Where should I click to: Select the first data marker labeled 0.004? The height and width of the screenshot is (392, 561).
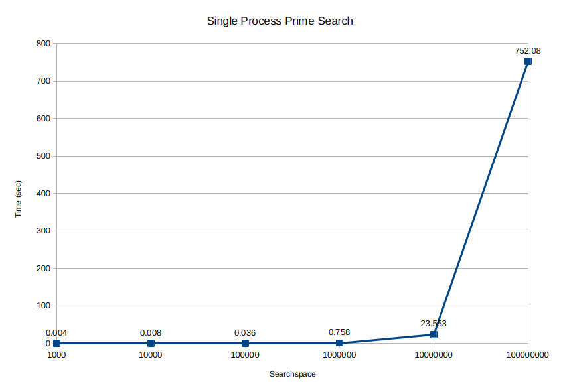(56, 343)
